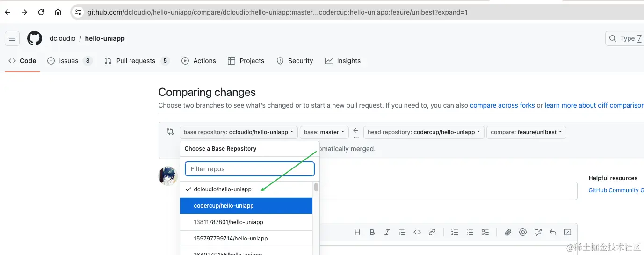Open the Projects tab

(246, 61)
